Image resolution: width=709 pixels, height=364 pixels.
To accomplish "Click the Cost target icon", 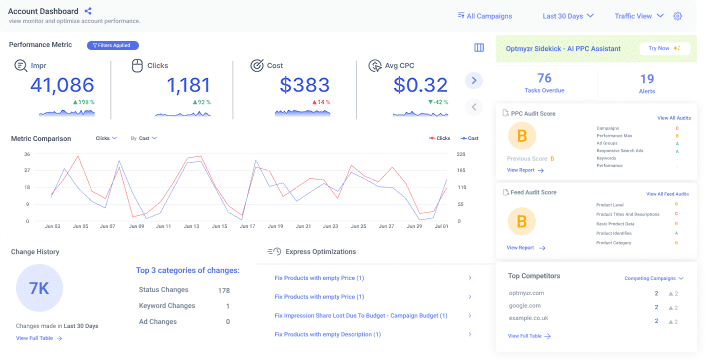I will (x=257, y=66).
